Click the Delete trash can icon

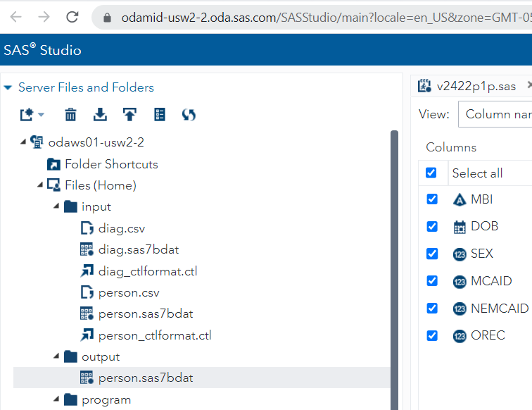point(70,114)
